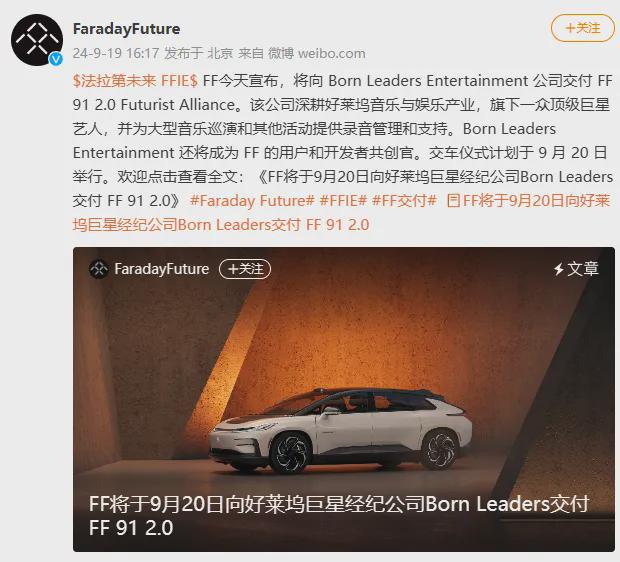Viewport: 620px width, 562px height.
Task: Click the 文章 label on the card
Action: click(x=583, y=269)
